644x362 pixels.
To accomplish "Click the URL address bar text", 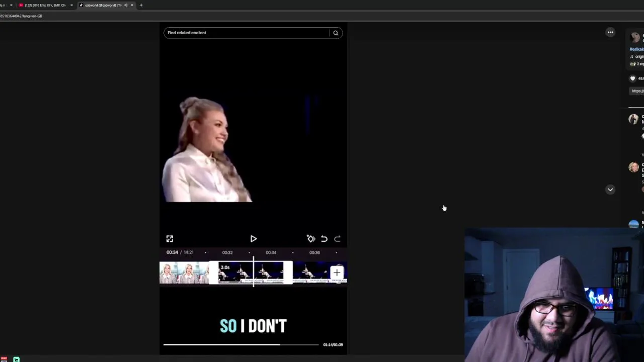I will pos(21,16).
